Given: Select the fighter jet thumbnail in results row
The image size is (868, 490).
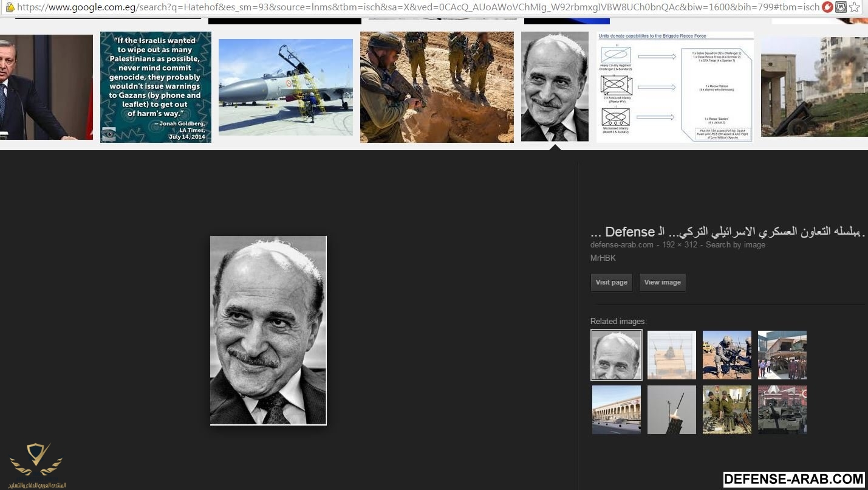Looking at the screenshot, I should 285,87.
